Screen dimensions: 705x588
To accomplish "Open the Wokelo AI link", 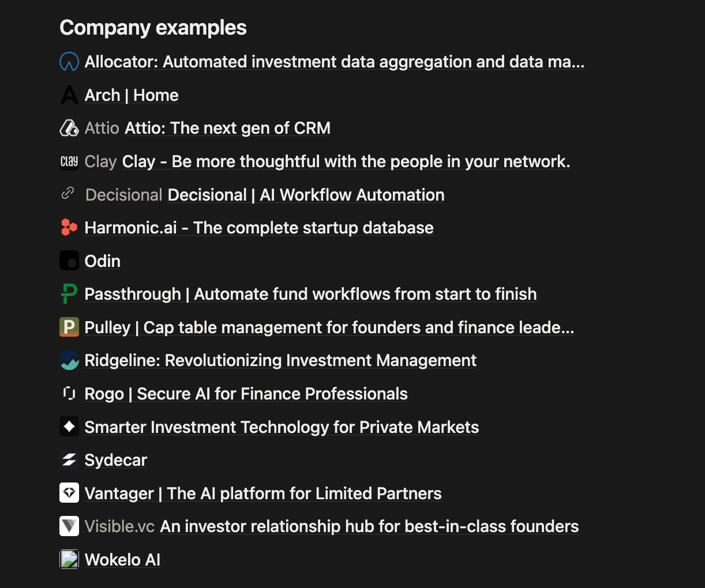I will pyautogui.click(x=122, y=560).
